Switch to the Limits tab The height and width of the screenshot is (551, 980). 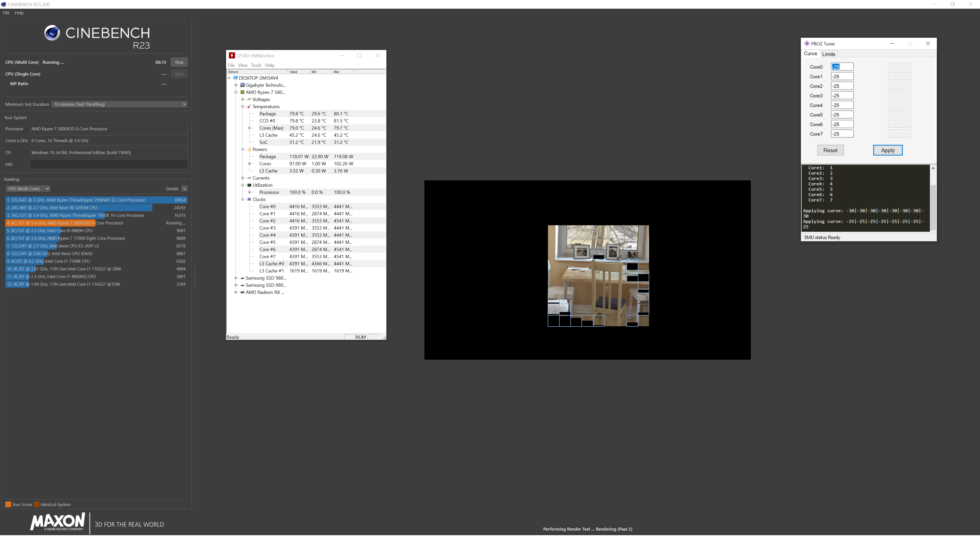click(828, 54)
